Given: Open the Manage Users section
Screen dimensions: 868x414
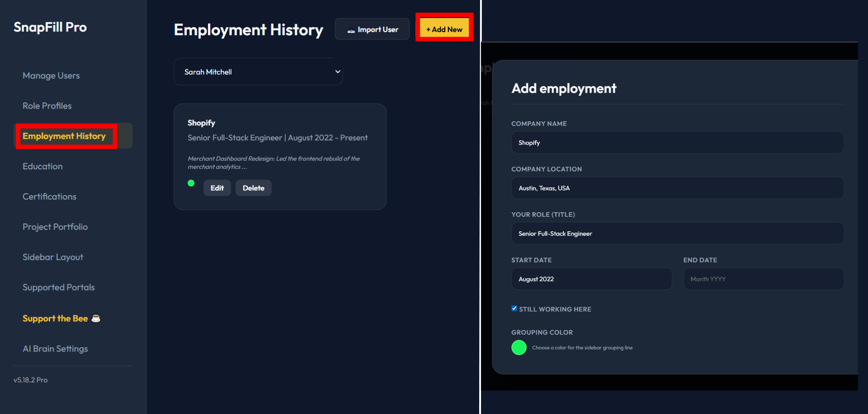Looking at the screenshot, I should (51, 76).
